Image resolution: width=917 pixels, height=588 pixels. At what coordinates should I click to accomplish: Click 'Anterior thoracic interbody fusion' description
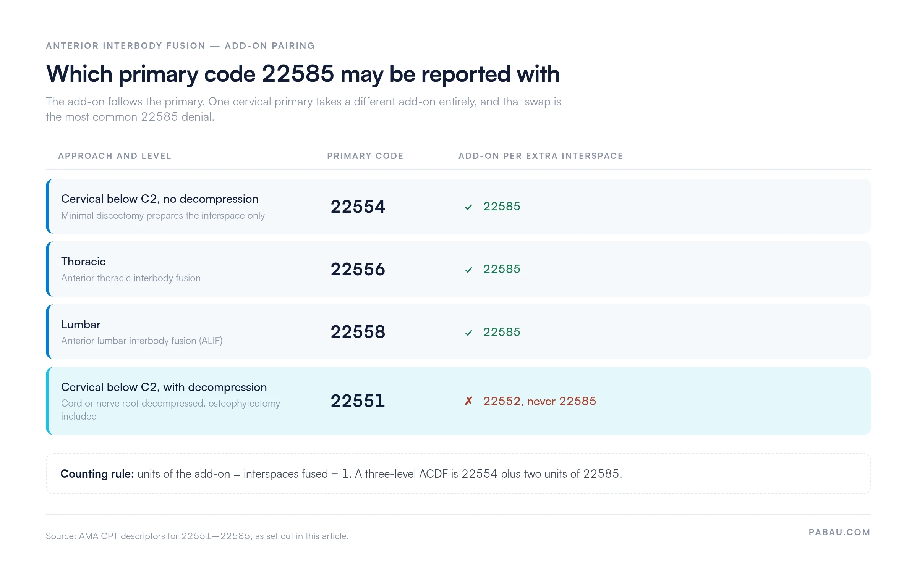[x=131, y=278]
